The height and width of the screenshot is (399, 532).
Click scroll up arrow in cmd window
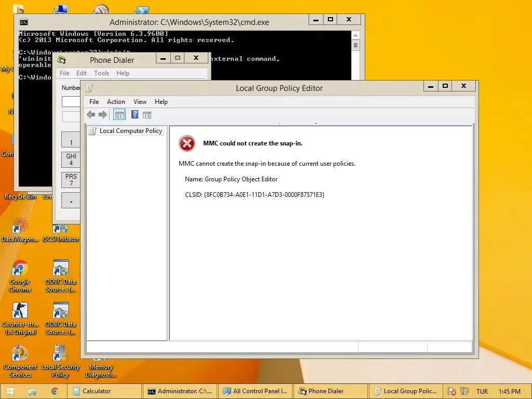click(x=355, y=36)
